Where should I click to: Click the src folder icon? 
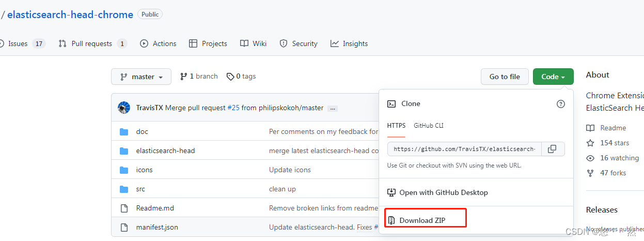tap(124, 189)
